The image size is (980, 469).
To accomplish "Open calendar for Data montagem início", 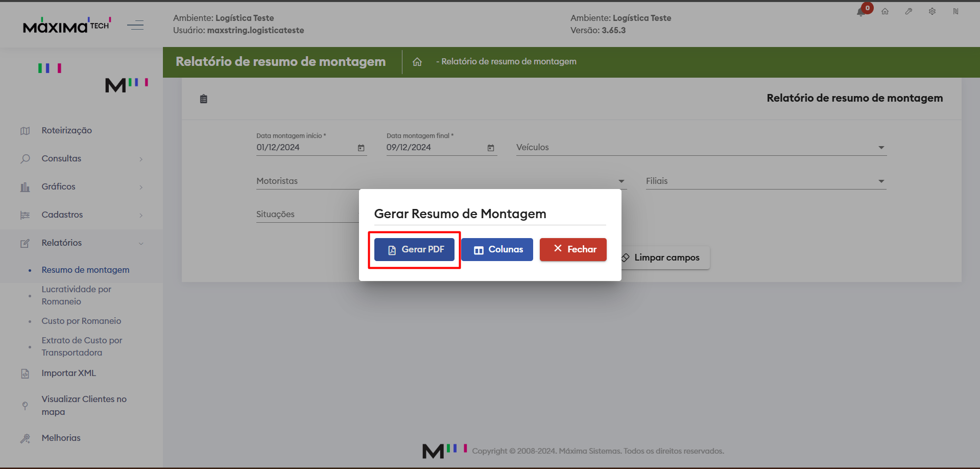I will click(x=361, y=148).
